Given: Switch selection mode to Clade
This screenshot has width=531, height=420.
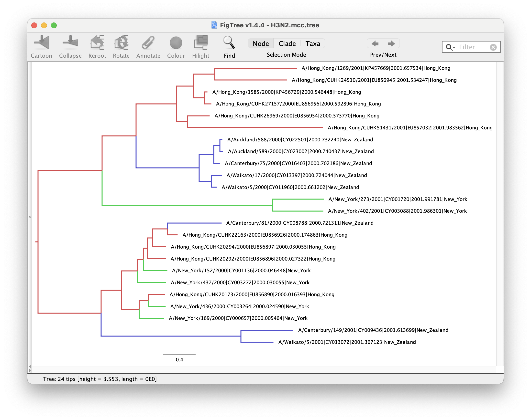Looking at the screenshot, I should [287, 44].
